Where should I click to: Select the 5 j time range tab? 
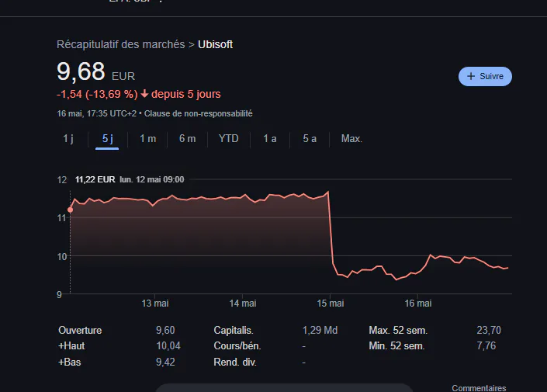pyautogui.click(x=107, y=139)
